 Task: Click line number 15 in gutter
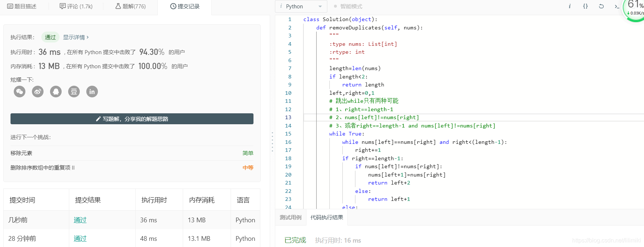(288, 134)
